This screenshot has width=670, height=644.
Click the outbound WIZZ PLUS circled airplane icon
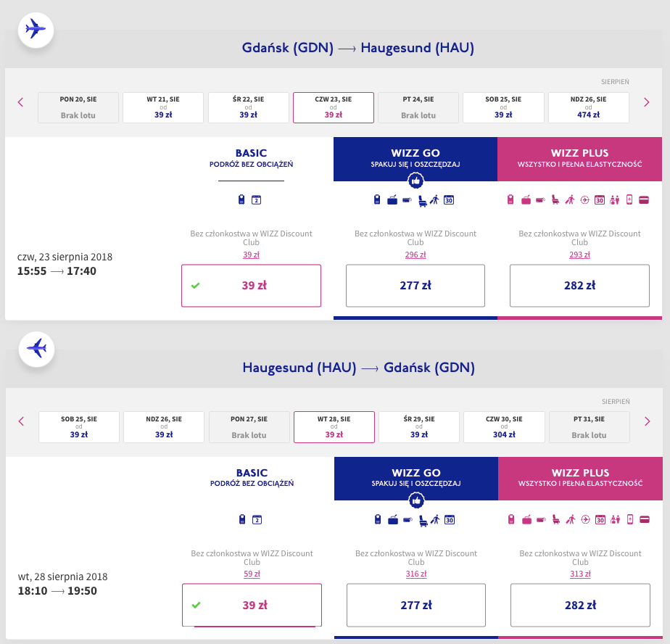[x=584, y=199]
